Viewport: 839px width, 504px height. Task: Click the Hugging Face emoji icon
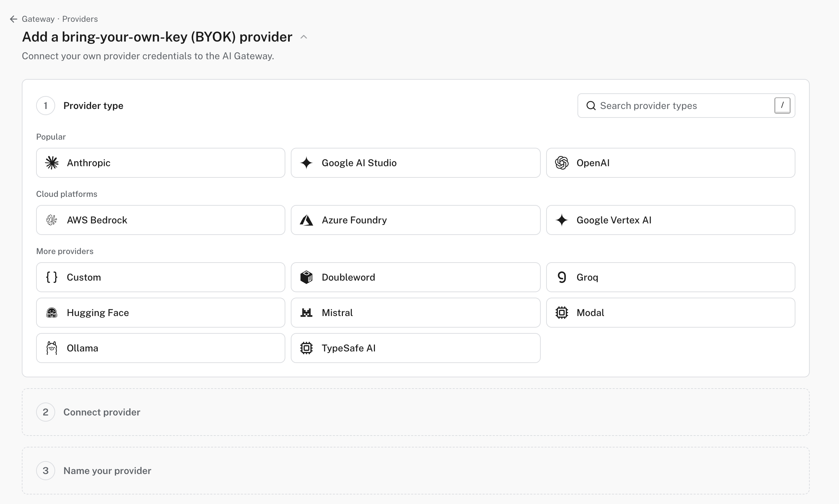coord(52,313)
